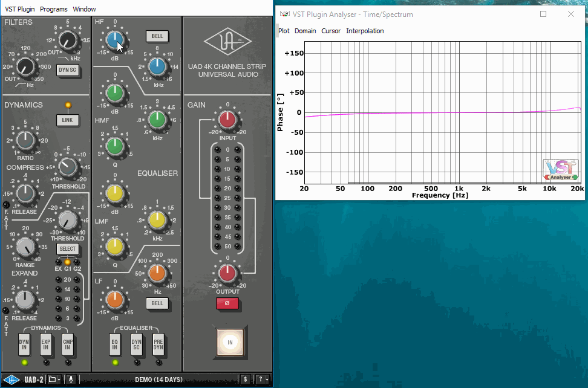
Task: Toggle the Equaliser DYN SC switch
Action: click(x=137, y=344)
